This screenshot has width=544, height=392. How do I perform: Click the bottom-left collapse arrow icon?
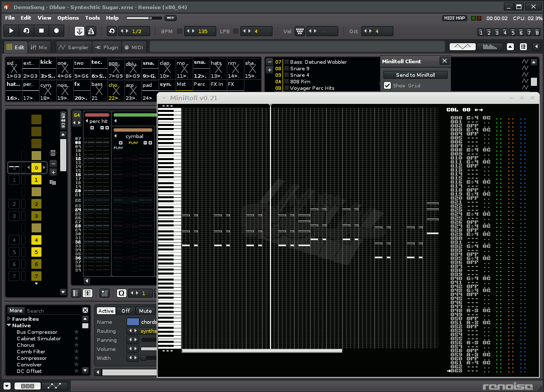7,386
